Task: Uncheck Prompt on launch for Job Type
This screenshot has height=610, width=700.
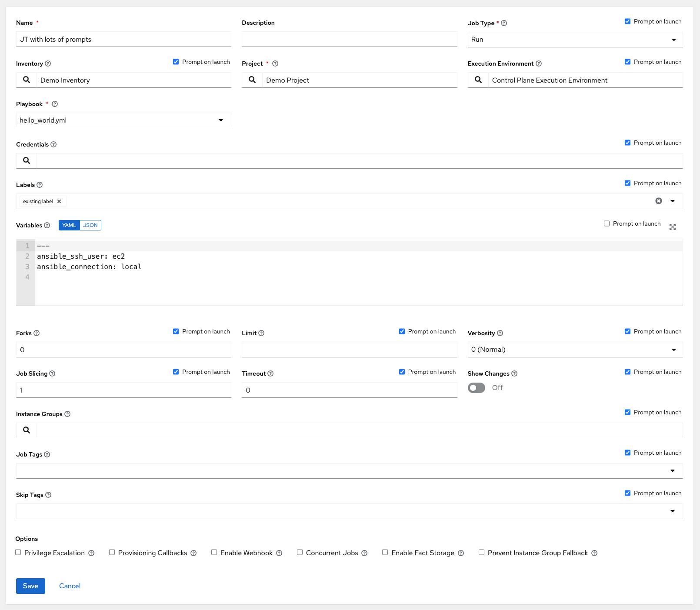Action: pos(628,21)
